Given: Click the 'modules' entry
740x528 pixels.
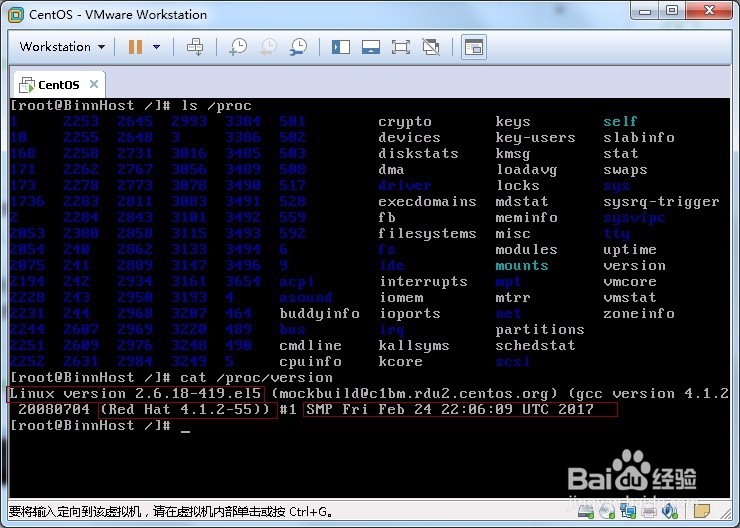Looking at the screenshot, I should point(526,249).
